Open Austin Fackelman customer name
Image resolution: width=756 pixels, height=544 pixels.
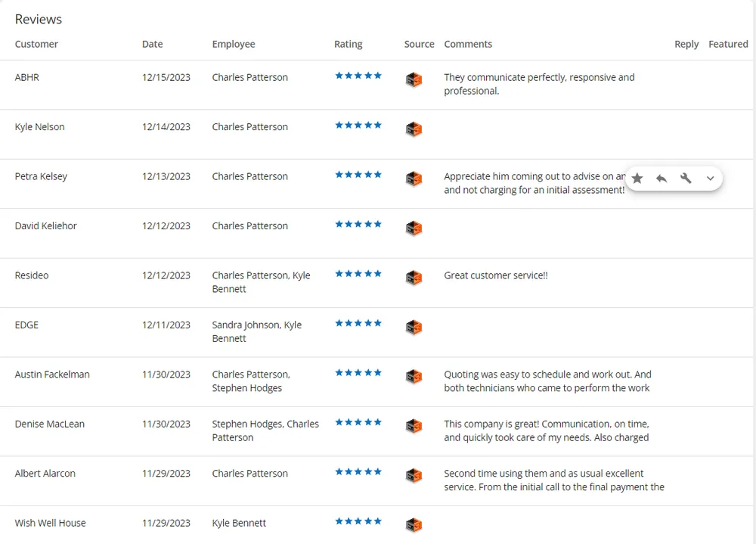click(x=52, y=375)
